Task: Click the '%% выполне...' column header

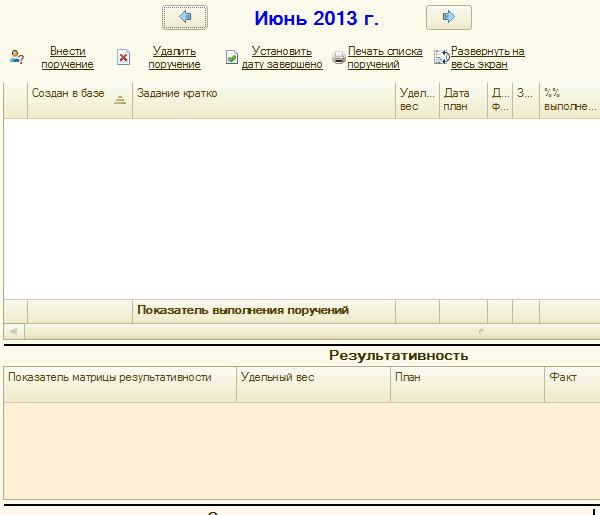Action: pos(569,100)
